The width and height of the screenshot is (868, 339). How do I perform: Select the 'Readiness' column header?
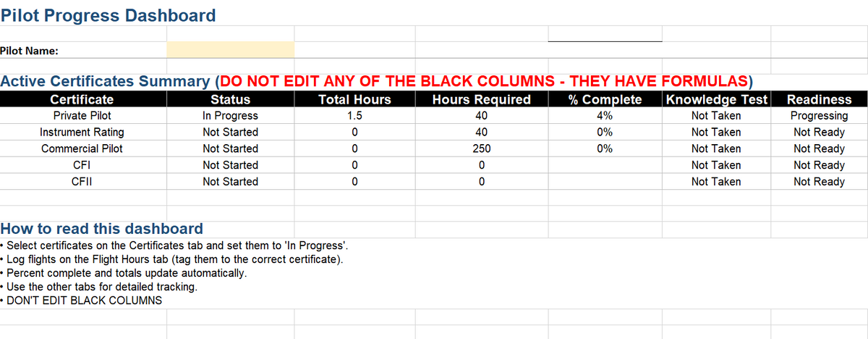tap(819, 99)
